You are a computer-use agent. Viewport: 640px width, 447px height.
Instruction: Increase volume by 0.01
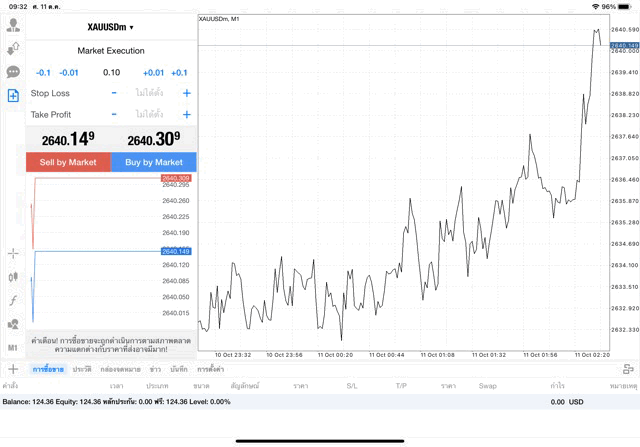pyautogui.click(x=153, y=73)
